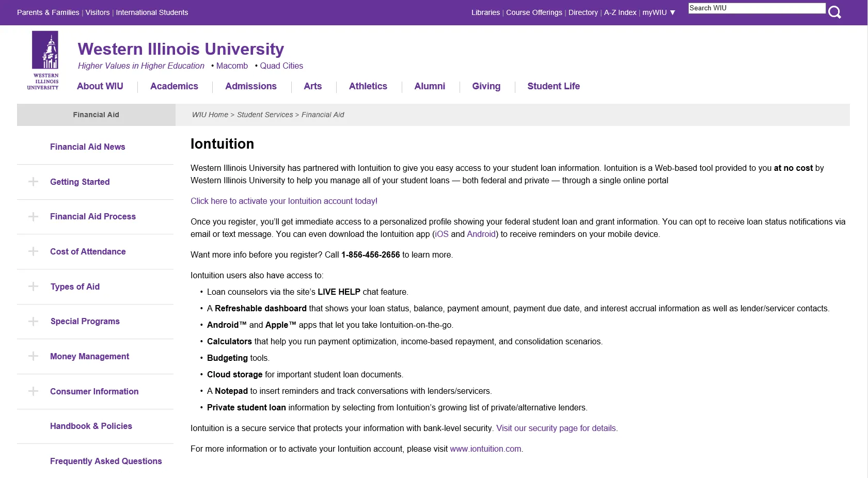Expand the Financial Aid Process section
The height and width of the screenshot is (478, 868).
[x=33, y=217]
